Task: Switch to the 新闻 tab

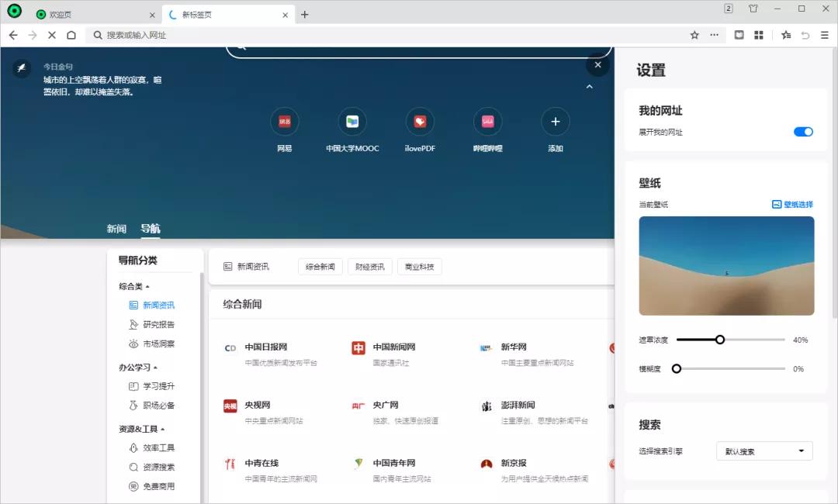Action: [x=116, y=228]
